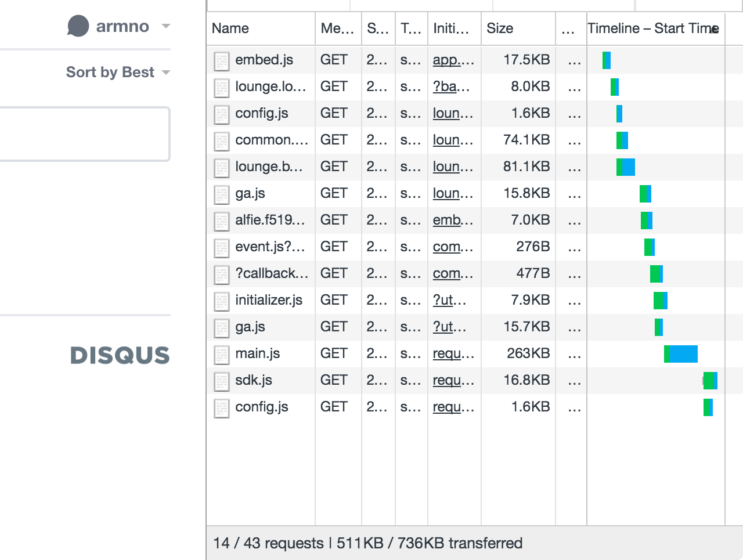The image size is (743, 560).
Task: Click the comment text input box
Action: pos(85,133)
